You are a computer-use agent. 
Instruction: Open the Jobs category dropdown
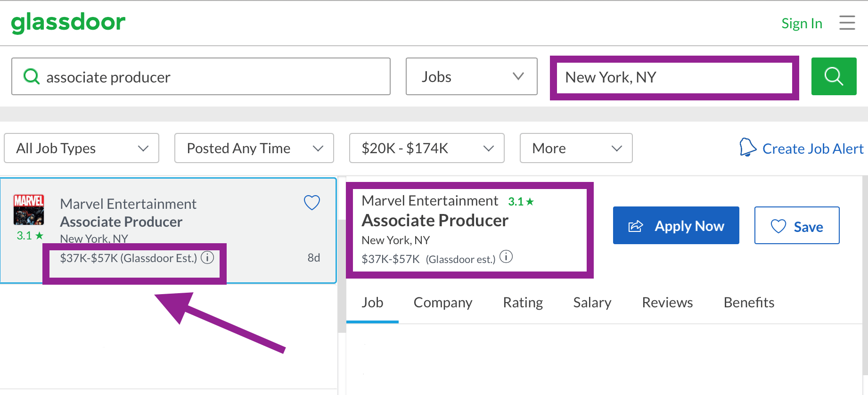coord(471,76)
